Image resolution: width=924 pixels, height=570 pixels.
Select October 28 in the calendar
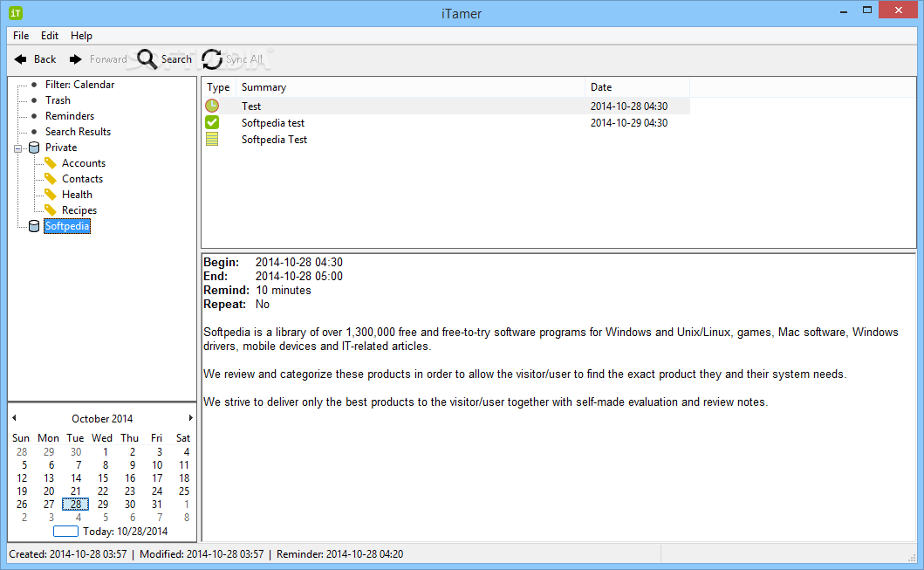pos(75,504)
